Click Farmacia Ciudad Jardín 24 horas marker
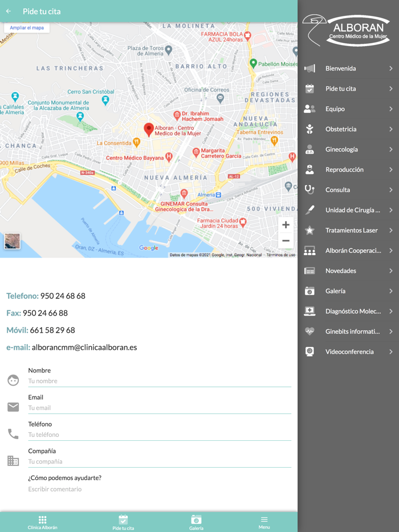Viewport: 399px width, 532px height. [242, 222]
